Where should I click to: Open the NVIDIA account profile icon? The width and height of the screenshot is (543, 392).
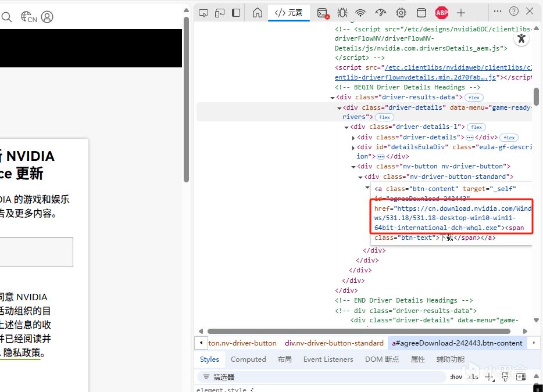point(47,17)
